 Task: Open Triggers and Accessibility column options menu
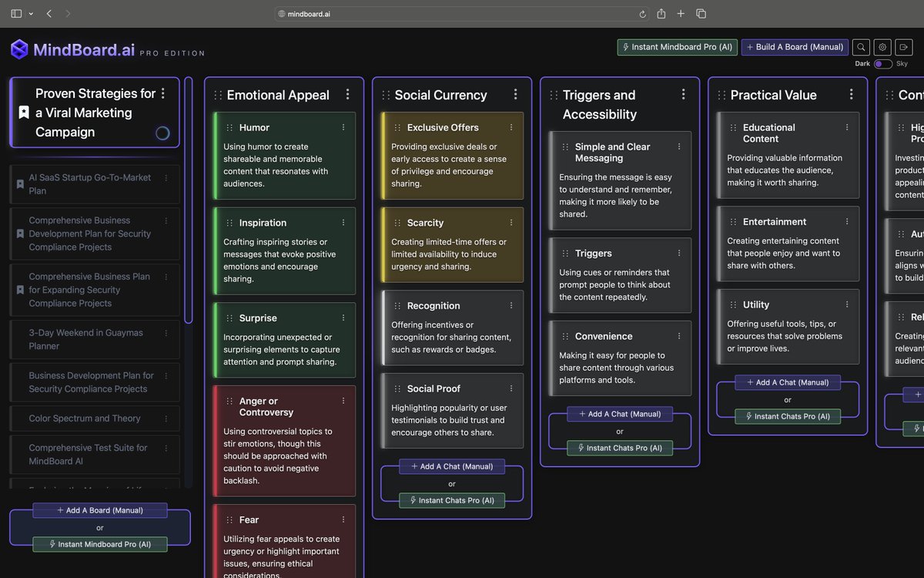point(683,94)
